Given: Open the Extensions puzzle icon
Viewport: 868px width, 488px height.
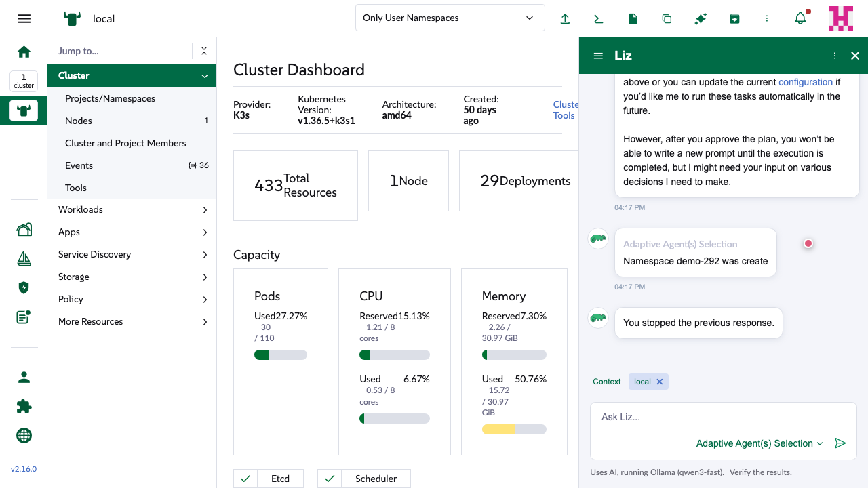Looking at the screenshot, I should click(24, 407).
